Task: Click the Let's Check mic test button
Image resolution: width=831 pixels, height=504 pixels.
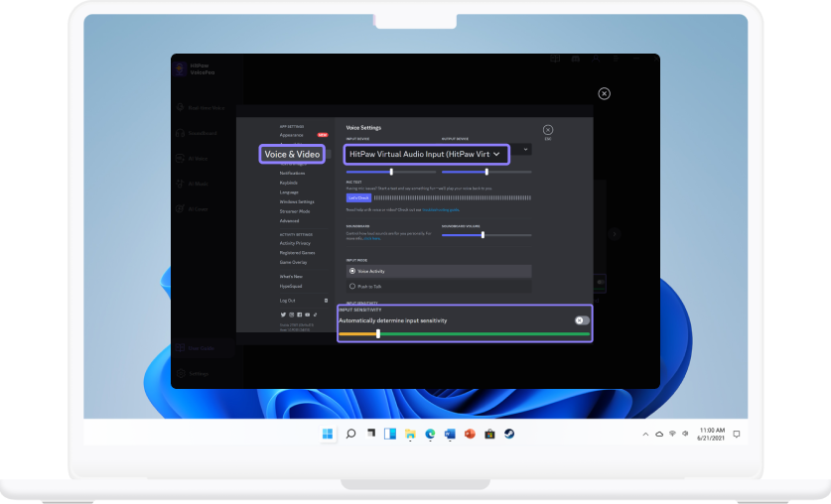Action: tap(358, 198)
